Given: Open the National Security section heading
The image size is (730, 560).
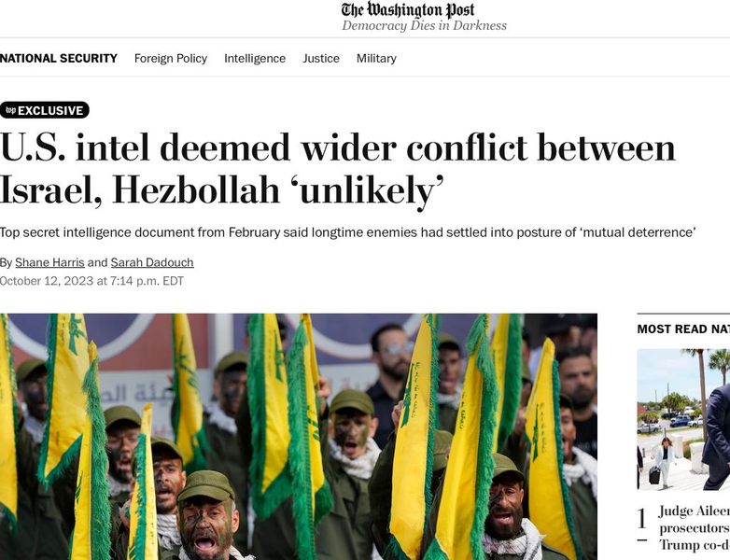Looking at the screenshot, I should pyautogui.click(x=59, y=58).
